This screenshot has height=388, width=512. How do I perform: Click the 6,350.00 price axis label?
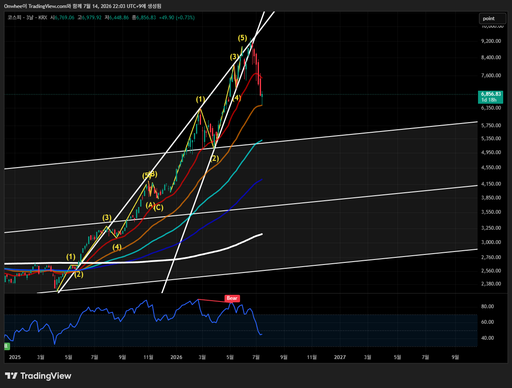coord(491,108)
